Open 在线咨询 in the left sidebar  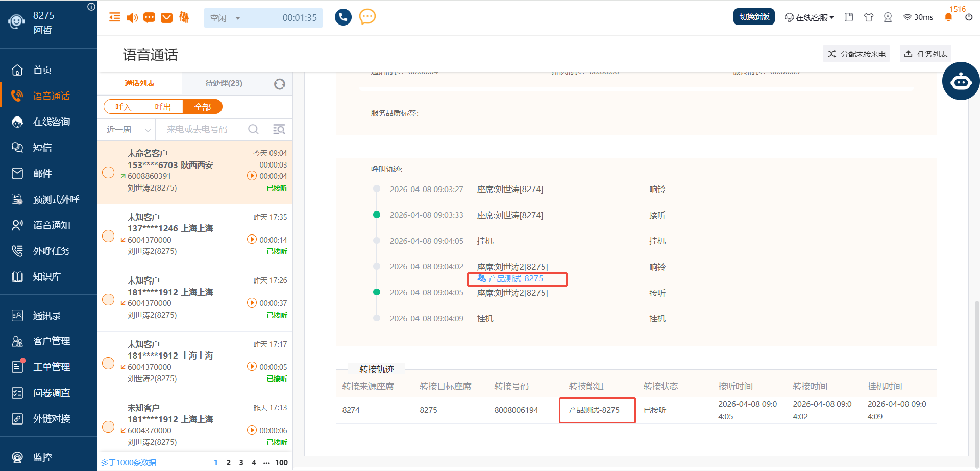coord(51,122)
